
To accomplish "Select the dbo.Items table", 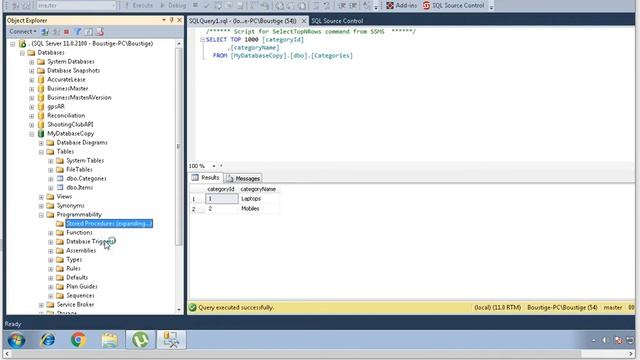I will 80,187.
